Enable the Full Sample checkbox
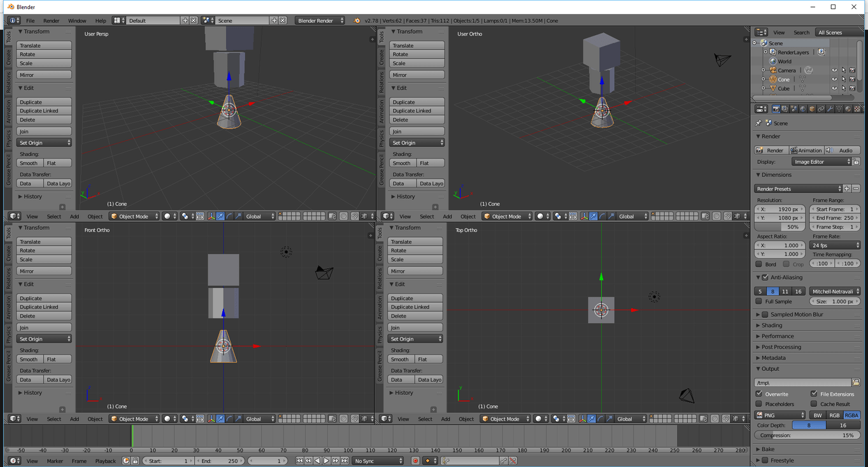868x467 pixels. coord(759,301)
